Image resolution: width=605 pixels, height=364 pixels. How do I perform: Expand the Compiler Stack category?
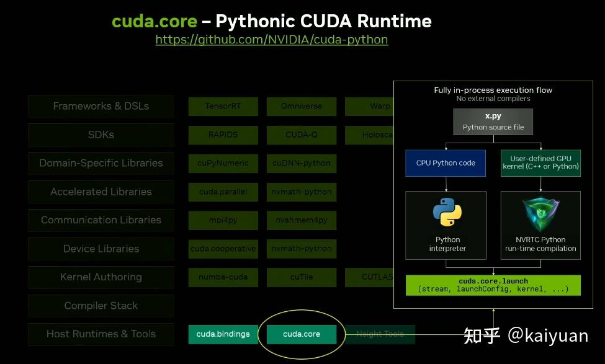(x=101, y=305)
